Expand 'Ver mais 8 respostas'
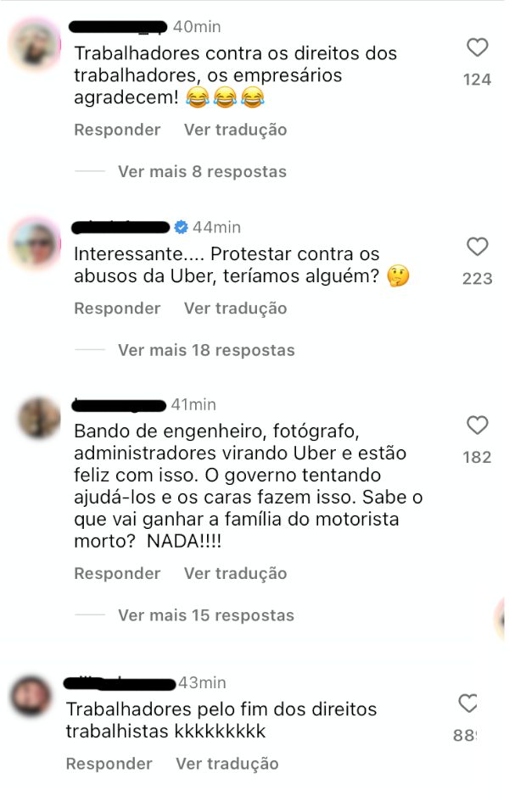The width and height of the screenshot is (509, 812). (x=202, y=171)
